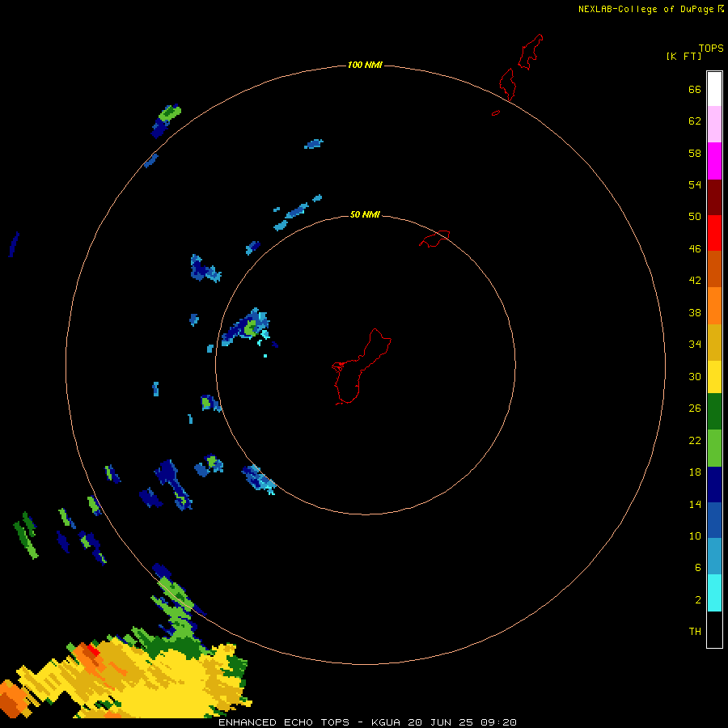728x728 pixels.
Task: Click the '50 NMI' range ring label
Action: click(365, 214)
